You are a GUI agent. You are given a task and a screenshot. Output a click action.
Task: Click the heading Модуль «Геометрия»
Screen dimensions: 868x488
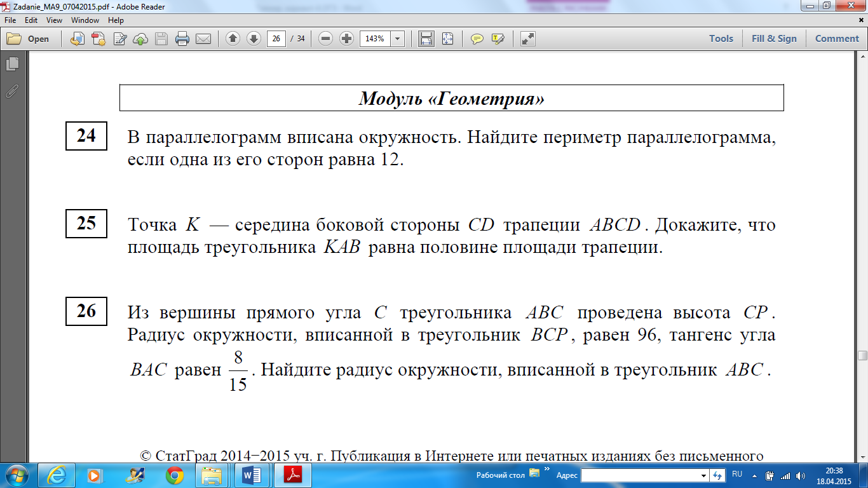452,98
